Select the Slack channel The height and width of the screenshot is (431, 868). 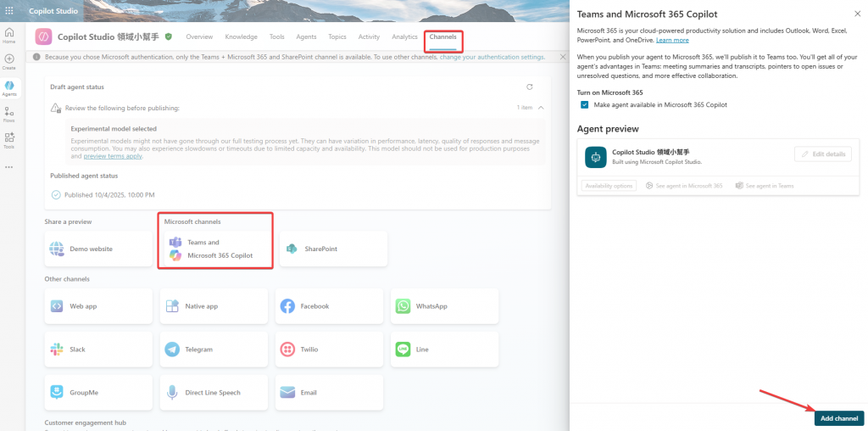(98, 349)
